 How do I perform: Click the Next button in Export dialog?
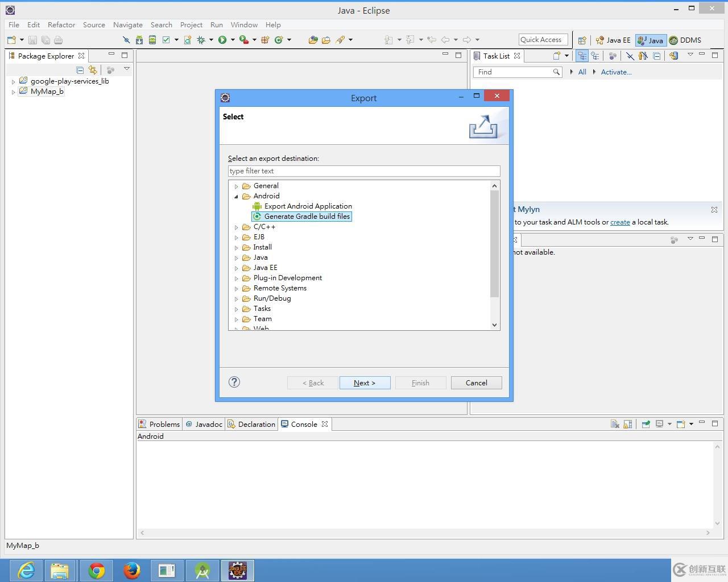coord(365,383)
